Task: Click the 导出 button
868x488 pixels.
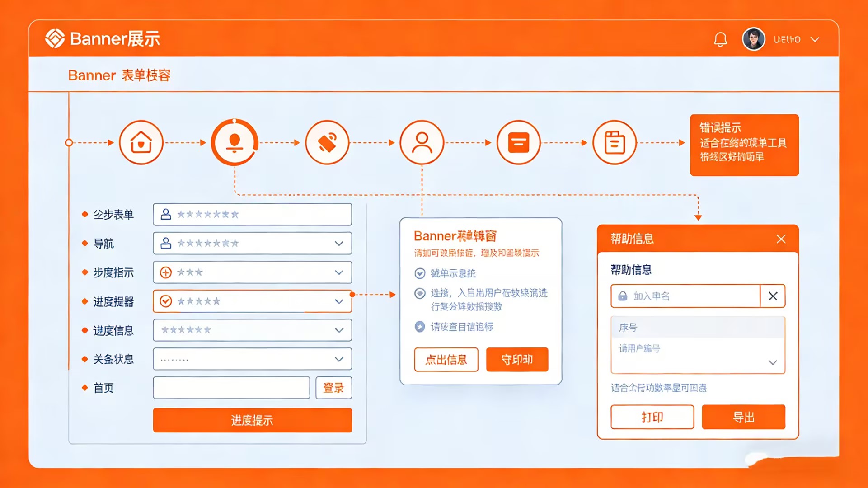Action: click(743, 417)
